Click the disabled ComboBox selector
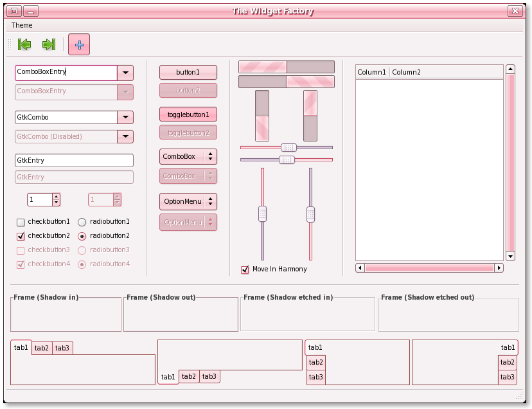Viewport: 532px width, 409px height. [188, 176]
